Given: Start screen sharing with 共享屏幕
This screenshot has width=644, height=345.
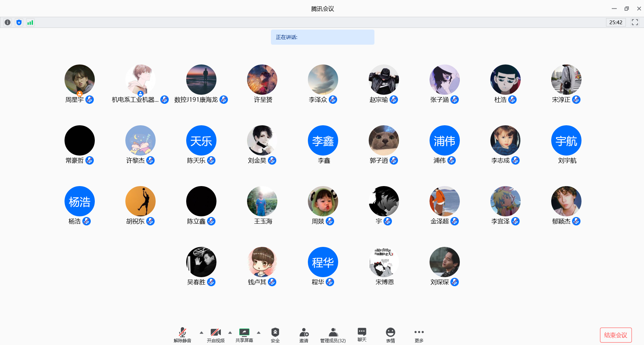Looking at the screenshot, I should pos(244,335).
